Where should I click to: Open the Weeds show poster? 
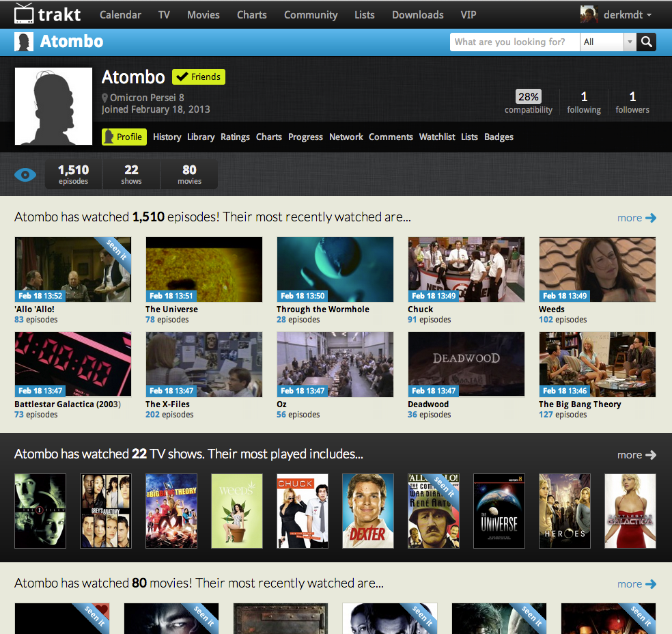click(x=237, y=511)
